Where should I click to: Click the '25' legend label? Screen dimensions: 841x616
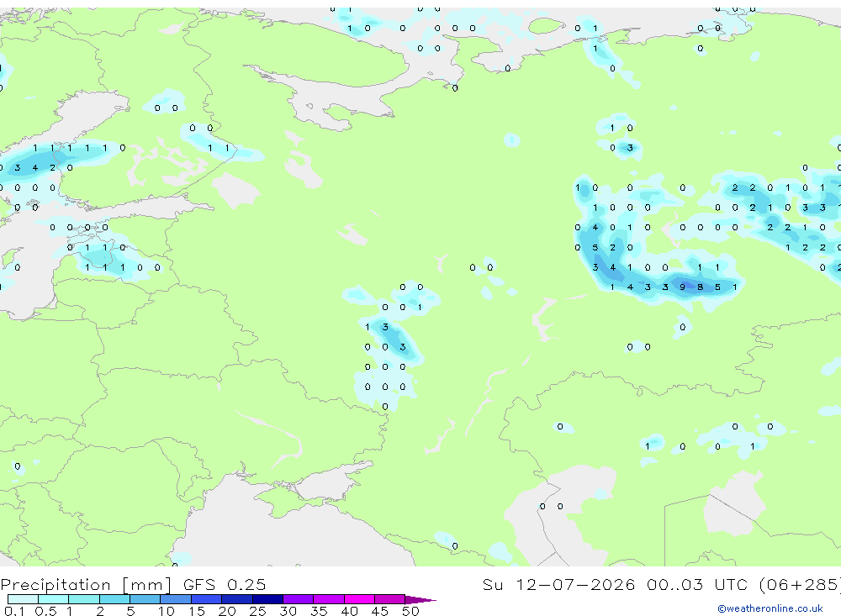(x=257, y=611)
